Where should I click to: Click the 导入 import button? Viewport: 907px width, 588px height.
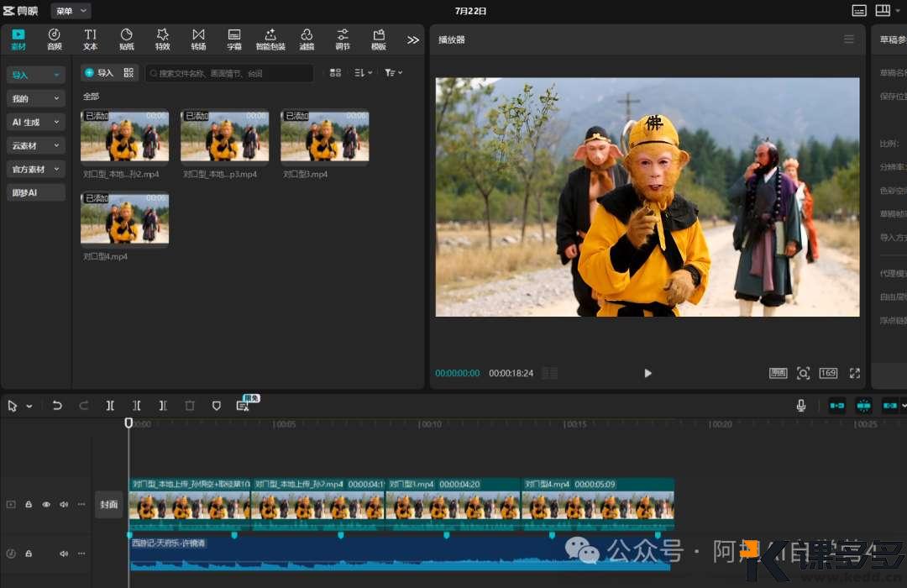click(99, 72)
